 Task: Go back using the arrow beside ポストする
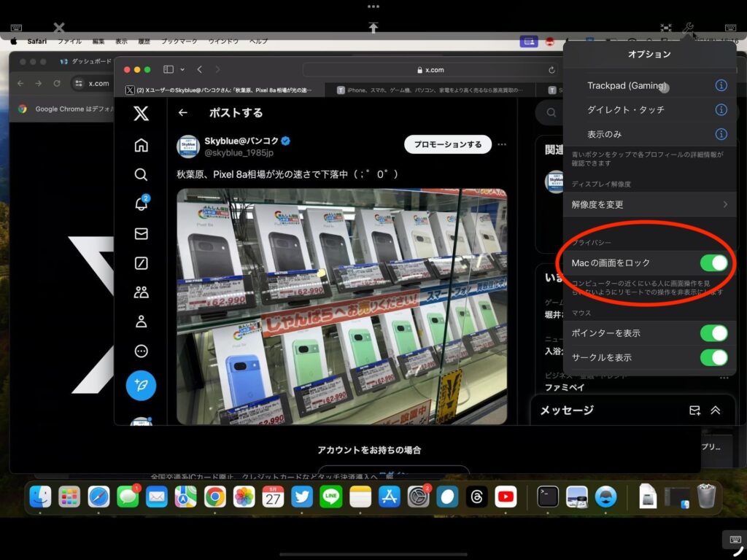(x=183, y=113)
